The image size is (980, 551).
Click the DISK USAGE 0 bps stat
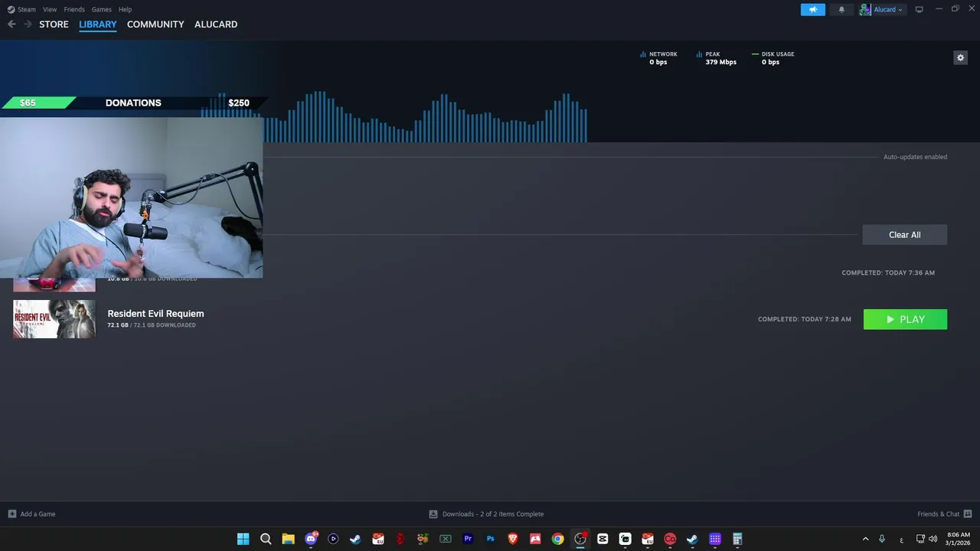click(773, 58)
